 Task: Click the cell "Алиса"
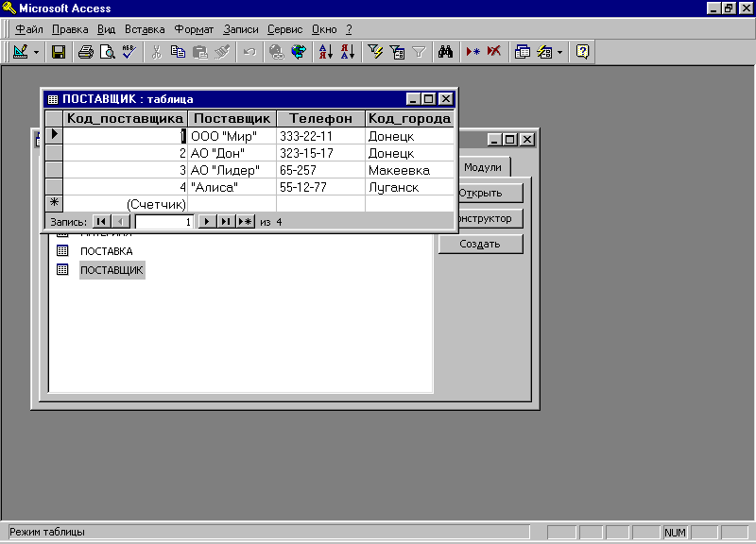coord(232,187)
